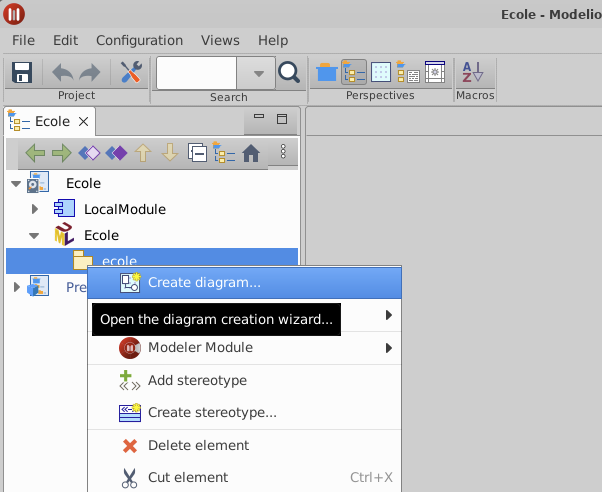Choose Delete element from the context menu
The width and height of the screenshot is (602, 492).
tap(245, 446)
